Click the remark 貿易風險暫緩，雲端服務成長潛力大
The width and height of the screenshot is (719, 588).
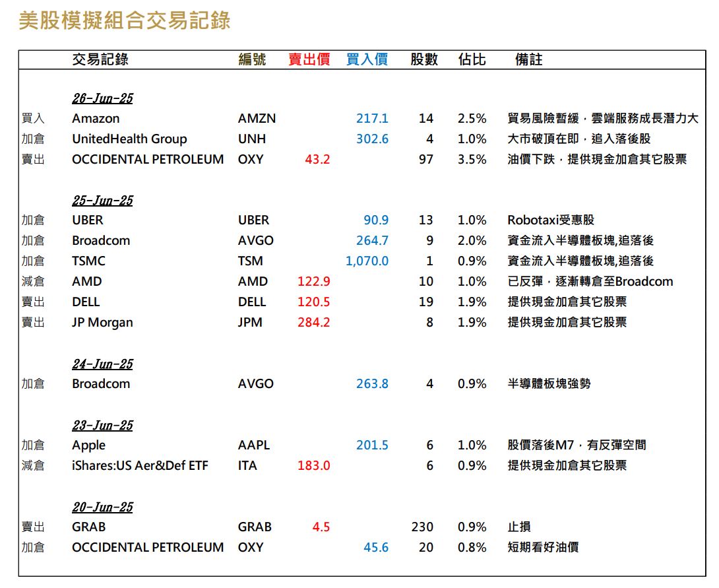[x=603, y=118]
